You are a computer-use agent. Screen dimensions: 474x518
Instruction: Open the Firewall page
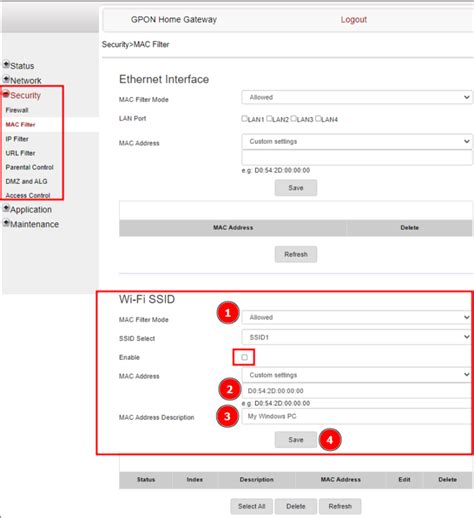click(17, 110)
